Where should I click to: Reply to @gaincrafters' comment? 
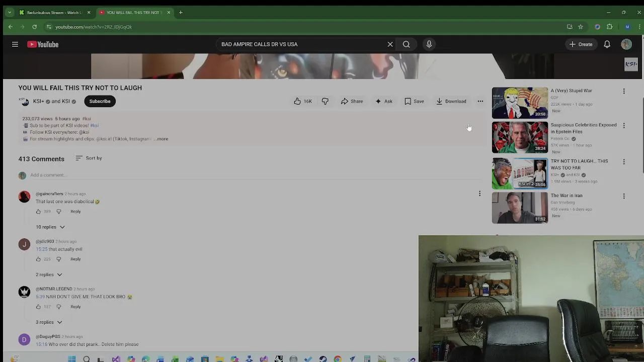click(75, 212)
